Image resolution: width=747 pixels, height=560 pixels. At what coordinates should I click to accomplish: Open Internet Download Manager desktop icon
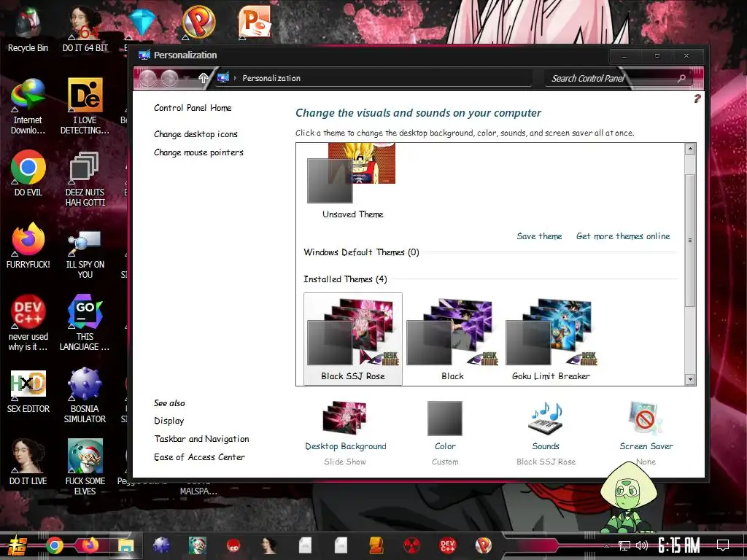[x=28, y=106]
